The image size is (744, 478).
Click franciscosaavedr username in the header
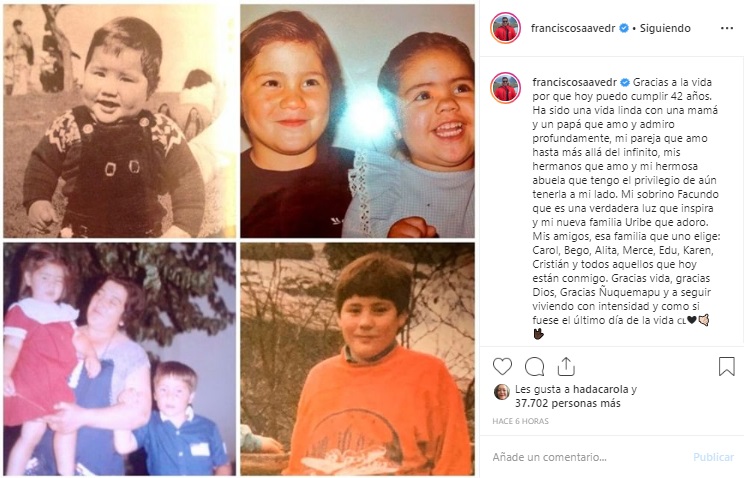pyautogui.click(x=573, y=28)
